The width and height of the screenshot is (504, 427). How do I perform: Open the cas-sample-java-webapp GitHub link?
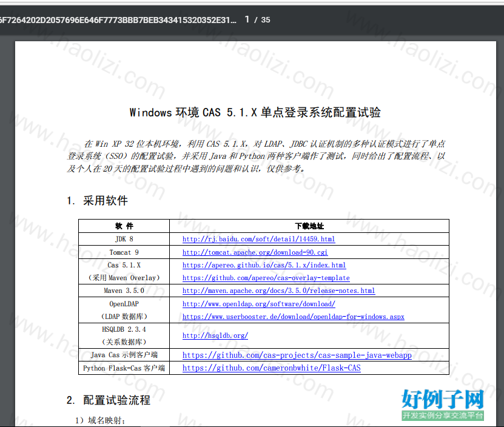(297, 355)
